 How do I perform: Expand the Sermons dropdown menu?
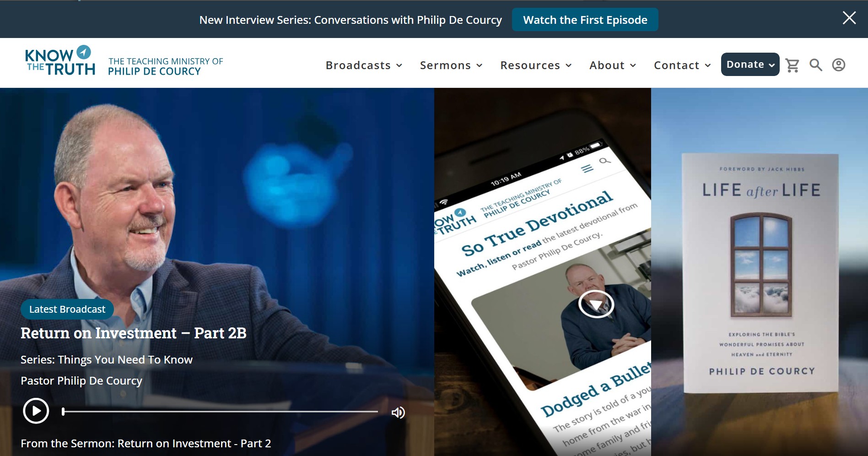tap(451, 65)
